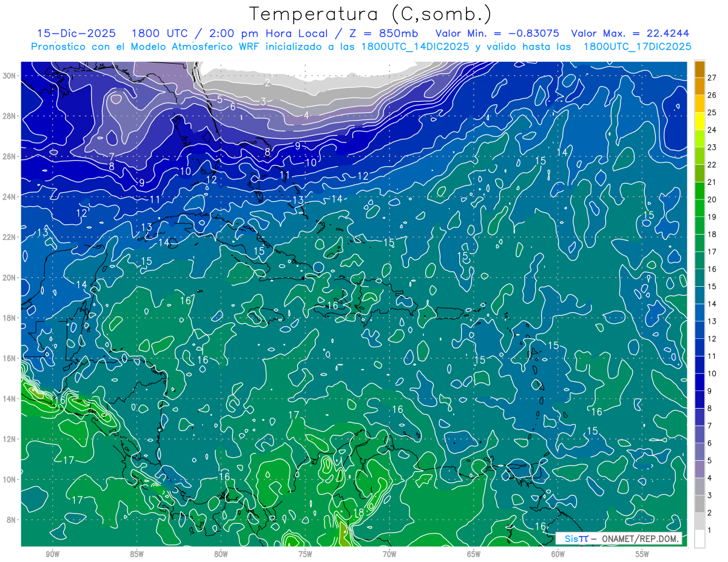Screen dimensions: 728x562
Task: Select the "Valor Min. = -0.83075" text
Action: tap(497, 33)
